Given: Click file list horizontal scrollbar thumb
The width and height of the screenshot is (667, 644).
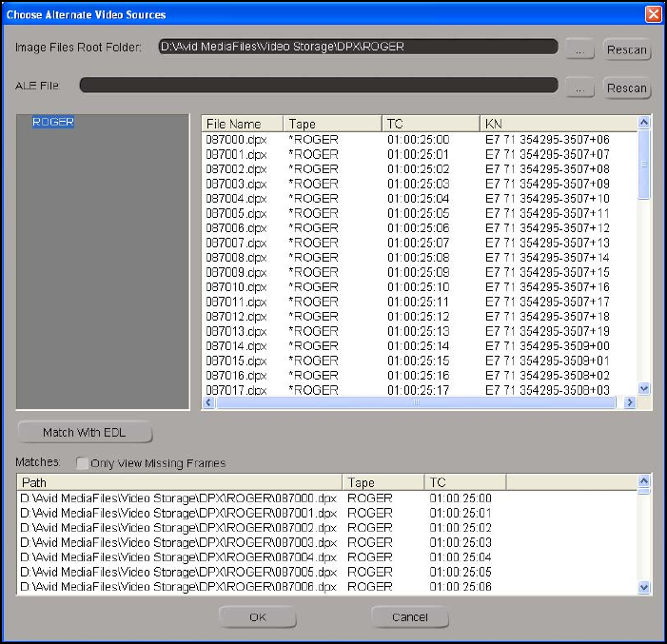Looking at the screenshot, I should pos(416,402).
